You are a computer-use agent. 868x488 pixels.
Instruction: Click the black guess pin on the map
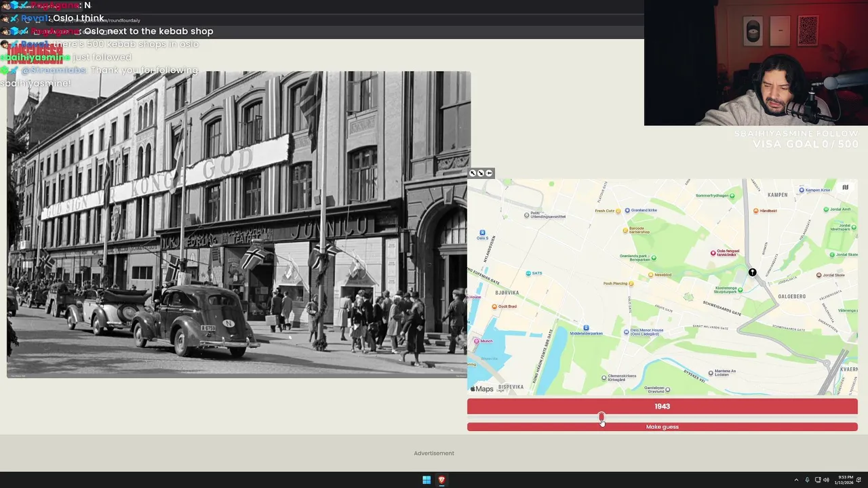pyautogui.click(x=752, y=272)
